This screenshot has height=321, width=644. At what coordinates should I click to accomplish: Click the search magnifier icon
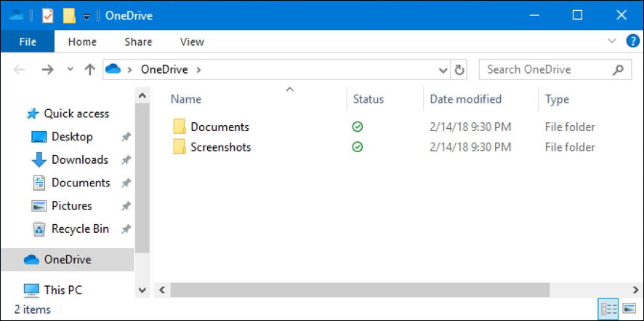point(618,70)
